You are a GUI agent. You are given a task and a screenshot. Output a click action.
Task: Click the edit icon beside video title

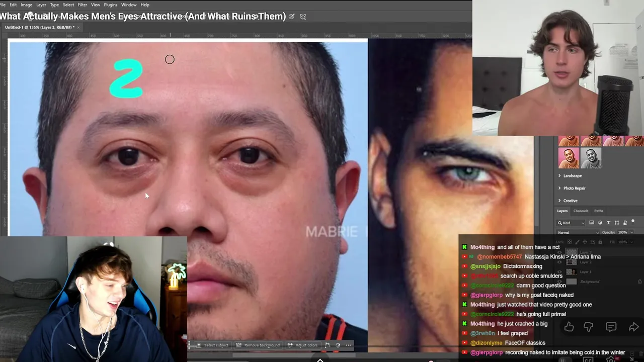[x=292, y=17]
